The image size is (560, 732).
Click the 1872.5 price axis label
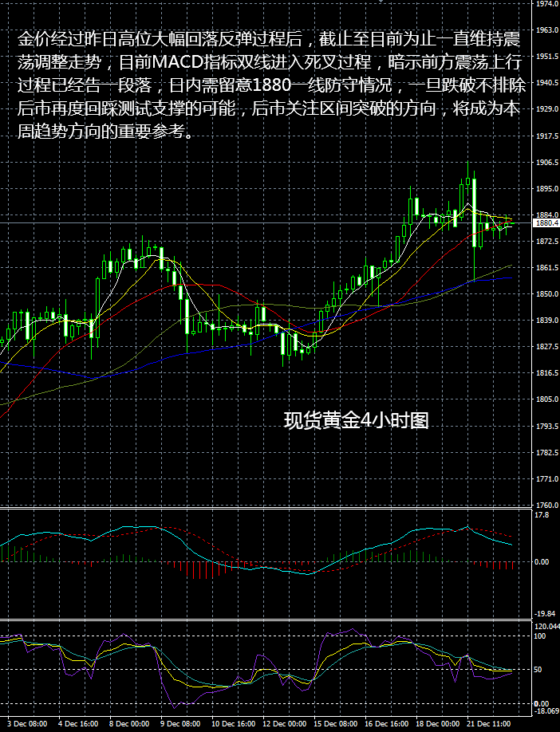[x=547, y=242]
